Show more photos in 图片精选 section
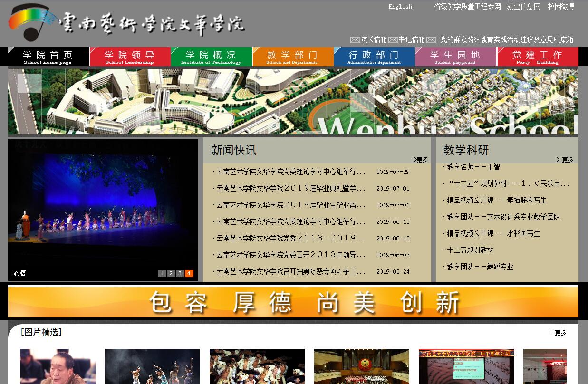 (558, 333)
